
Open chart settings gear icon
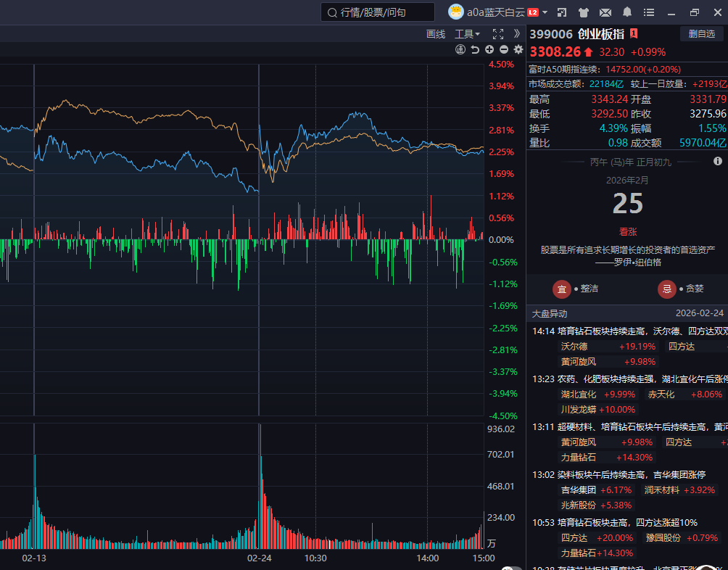[518, 49]
